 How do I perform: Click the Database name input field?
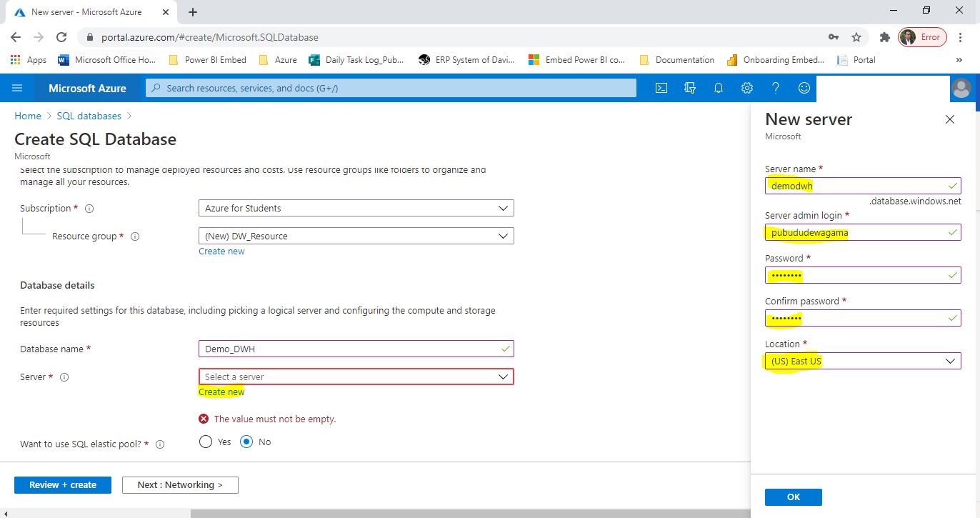[x=356, y=349]
